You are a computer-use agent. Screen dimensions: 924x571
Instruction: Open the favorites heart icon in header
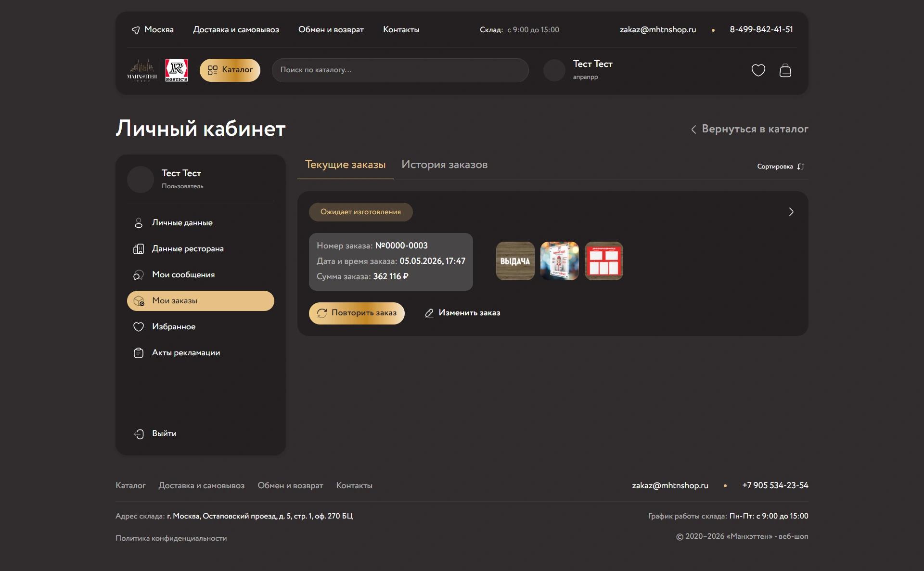click(x=758, y=70)
